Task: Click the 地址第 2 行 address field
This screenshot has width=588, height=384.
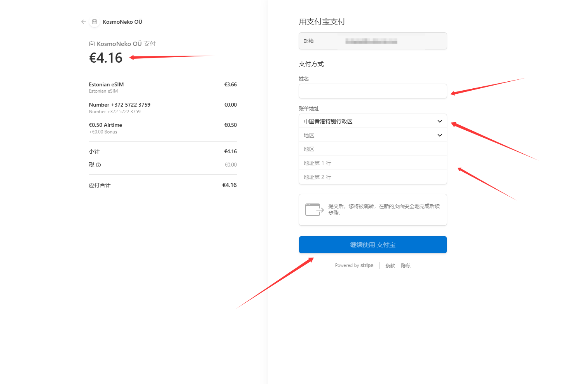Action: [x=373, y=177]
